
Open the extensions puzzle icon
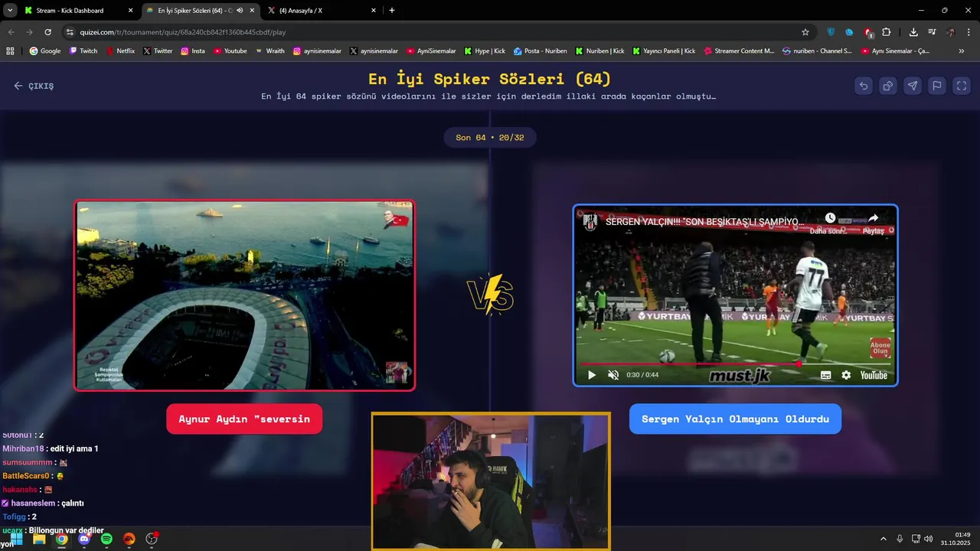click(887, 32)
